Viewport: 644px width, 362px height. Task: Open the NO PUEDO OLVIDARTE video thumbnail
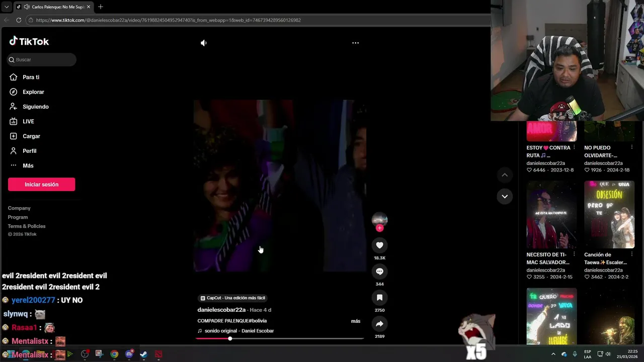click(x=609, y=131)
